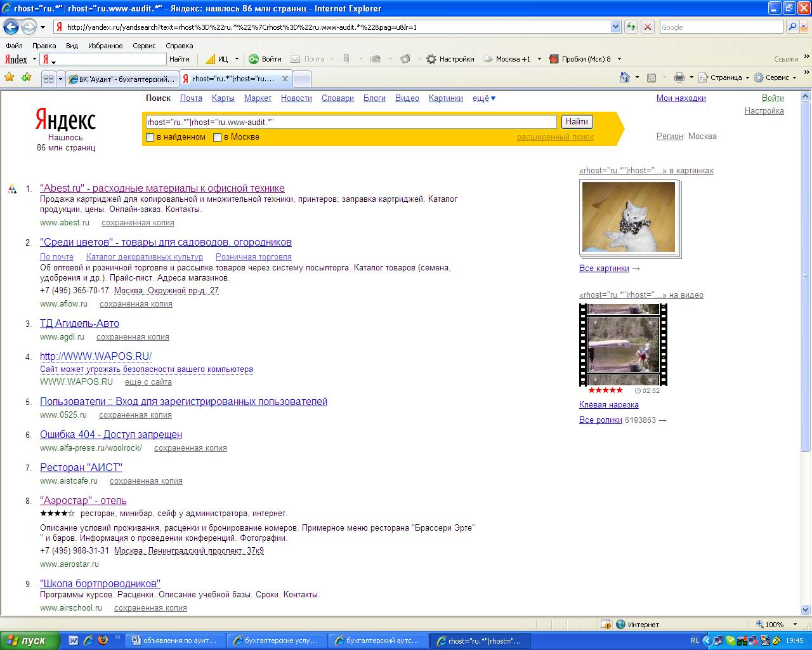Click the ИЦ citation index bar icon
The image size is (812, 650).
pyautogui.click(x=211, y=59)
